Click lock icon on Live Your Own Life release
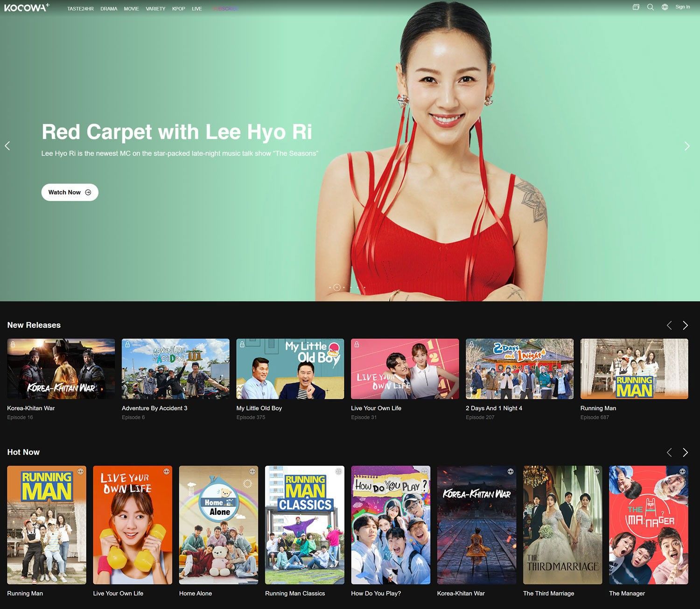This screenshot has height=609, width=700. tap(357, 344)
